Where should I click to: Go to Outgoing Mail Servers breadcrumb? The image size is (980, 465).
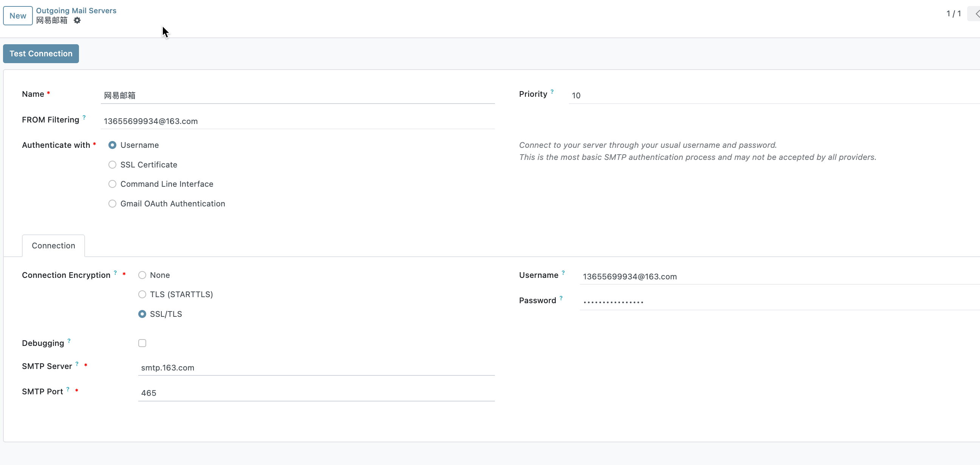click(x=76, y=11)
